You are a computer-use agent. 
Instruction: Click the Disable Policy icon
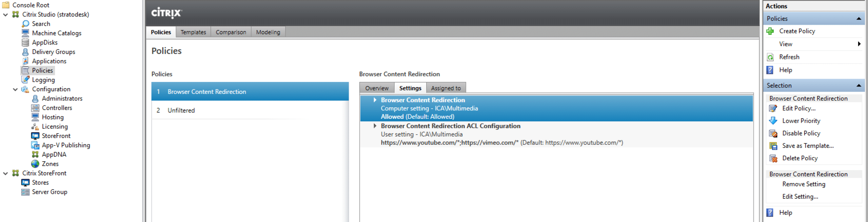coord(773,133)
